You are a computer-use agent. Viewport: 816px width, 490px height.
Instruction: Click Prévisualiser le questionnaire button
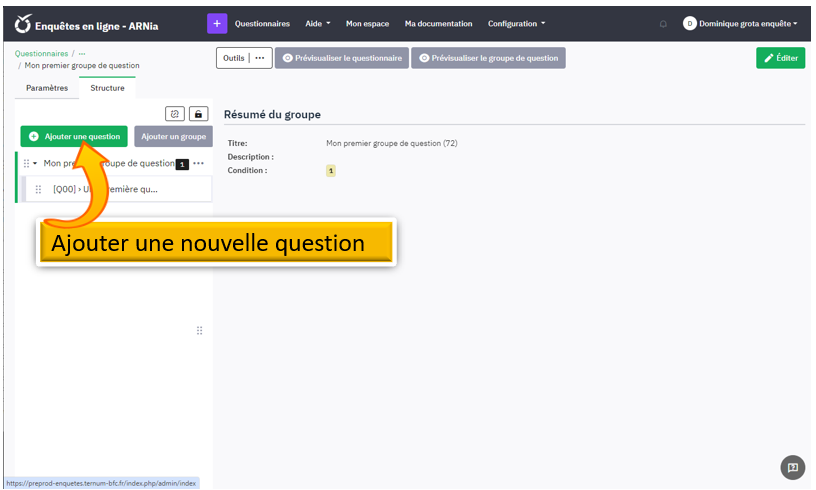coord(342,58)
